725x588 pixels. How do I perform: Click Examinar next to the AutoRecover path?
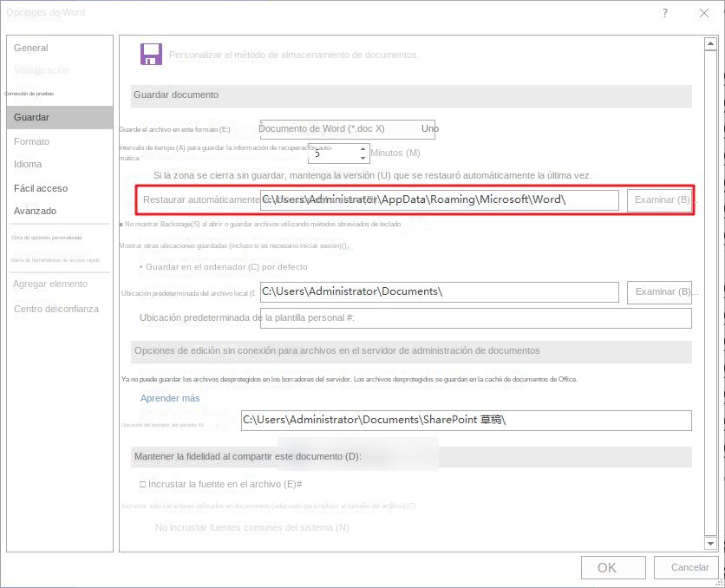pyautogui.click(x=659, y=200)
